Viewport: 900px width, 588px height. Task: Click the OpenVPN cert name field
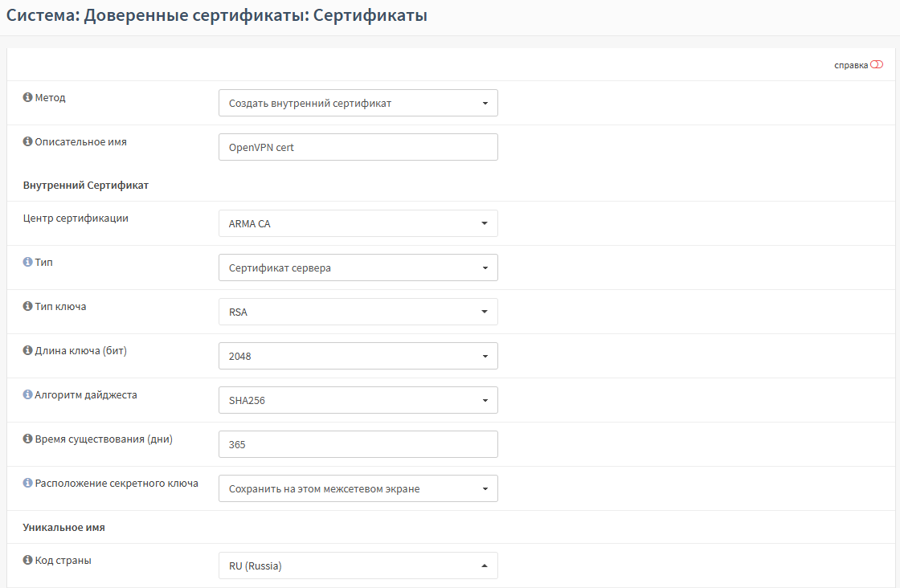(x=358, y=147)
